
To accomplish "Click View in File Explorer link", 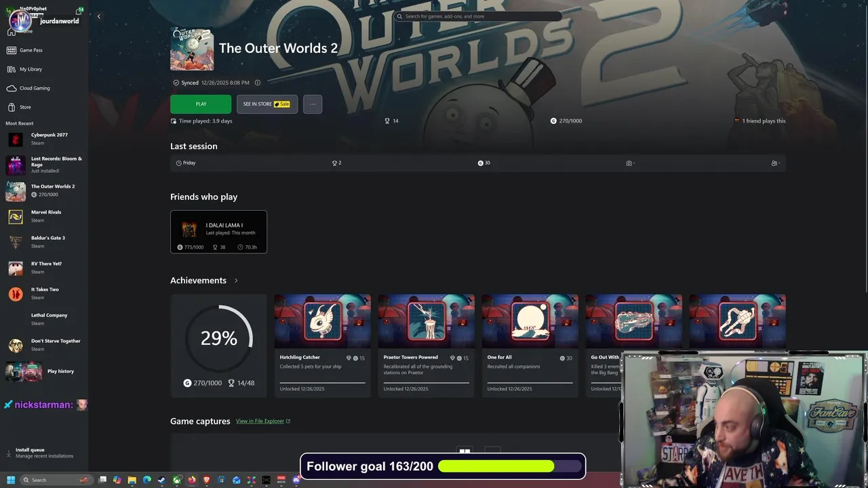I will click(x=263, y=421).
